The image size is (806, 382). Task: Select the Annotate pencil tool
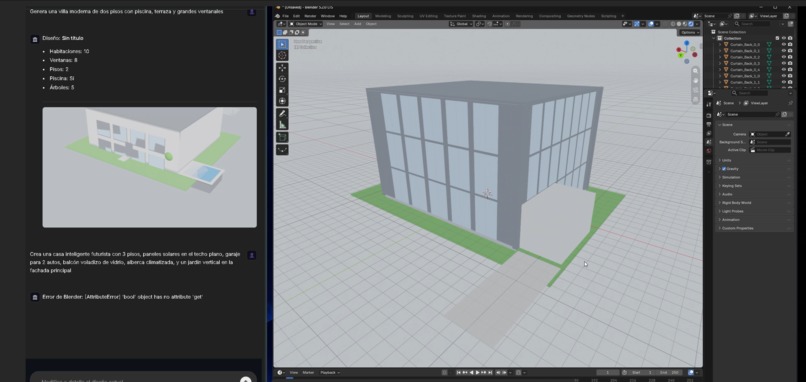coord(282,113)
